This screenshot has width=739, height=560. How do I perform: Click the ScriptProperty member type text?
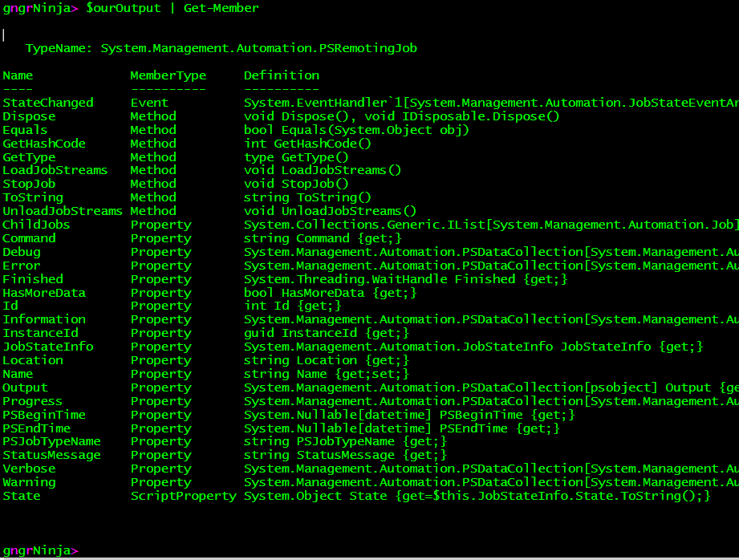(x=183, y=496)
